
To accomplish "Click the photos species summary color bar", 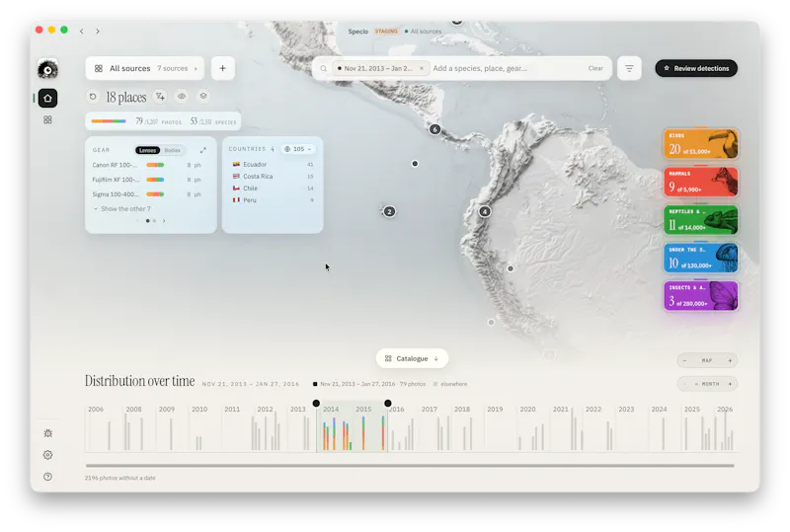I will pos(109,121).
